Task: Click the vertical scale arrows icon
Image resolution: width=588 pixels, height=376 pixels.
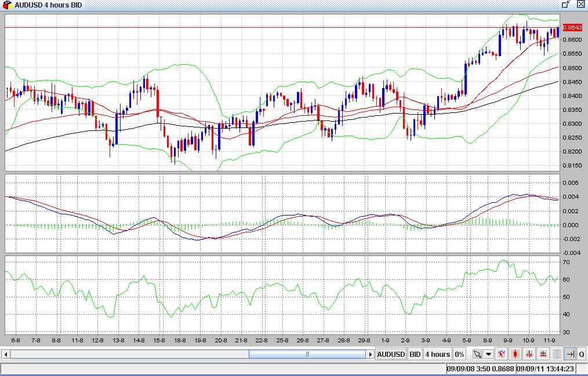Action: pyautogui.click(x=543, y=354)
